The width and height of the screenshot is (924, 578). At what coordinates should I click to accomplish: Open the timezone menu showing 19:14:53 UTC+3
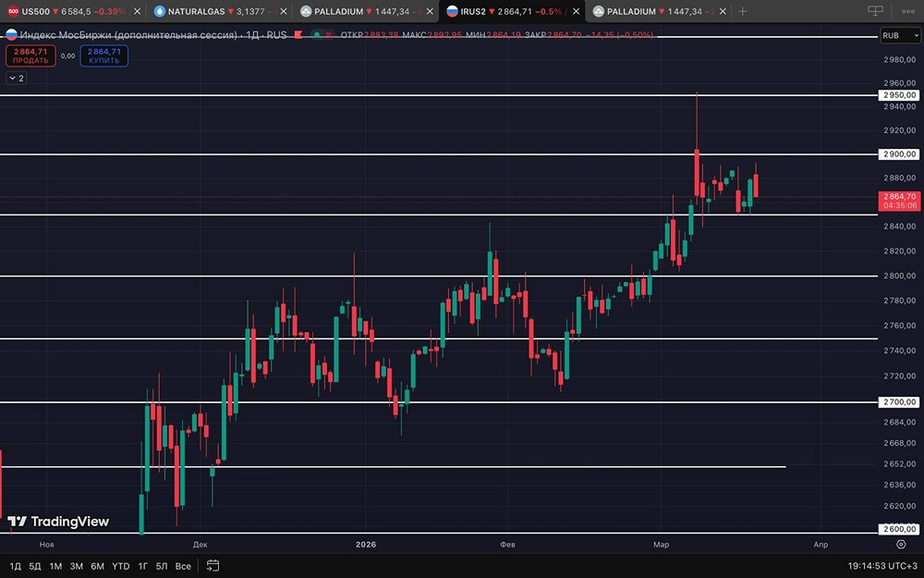click(882, 566)
